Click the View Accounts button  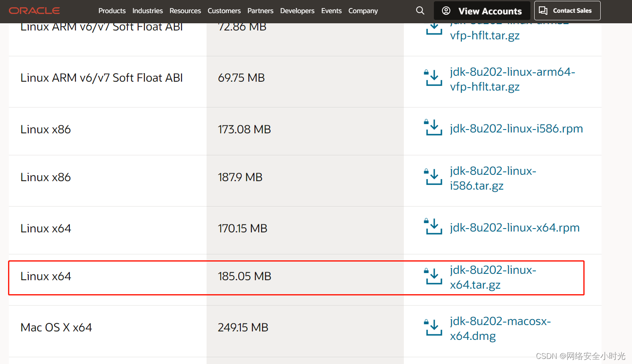pos(482,11)
